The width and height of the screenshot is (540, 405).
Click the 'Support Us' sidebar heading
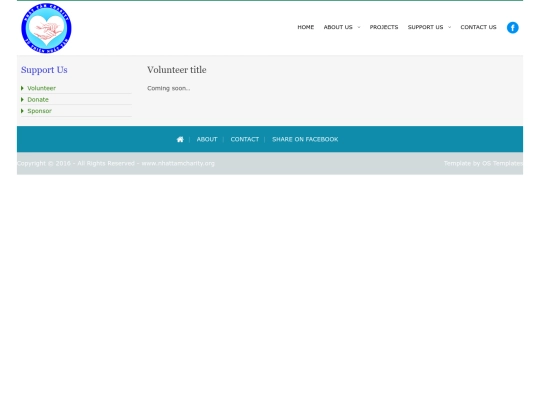[44, 70]
